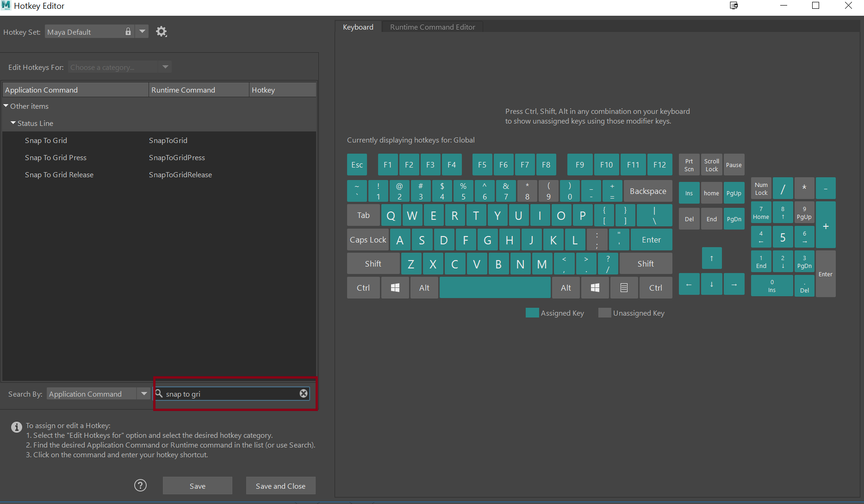The height and width of the screenshot is (504, 864).
Task: Collapse the Other items tree section
Action: coord(6,106)
